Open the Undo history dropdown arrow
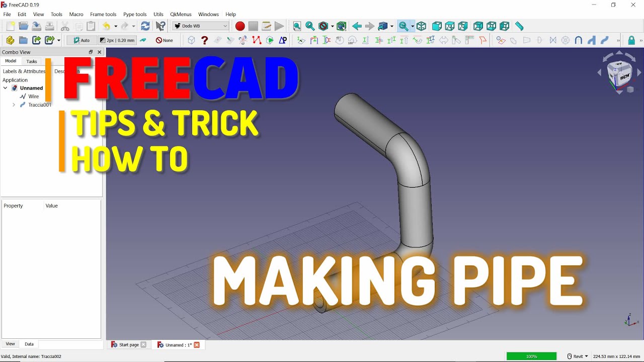Screen dimensions: 644x362 click(116, 26)
